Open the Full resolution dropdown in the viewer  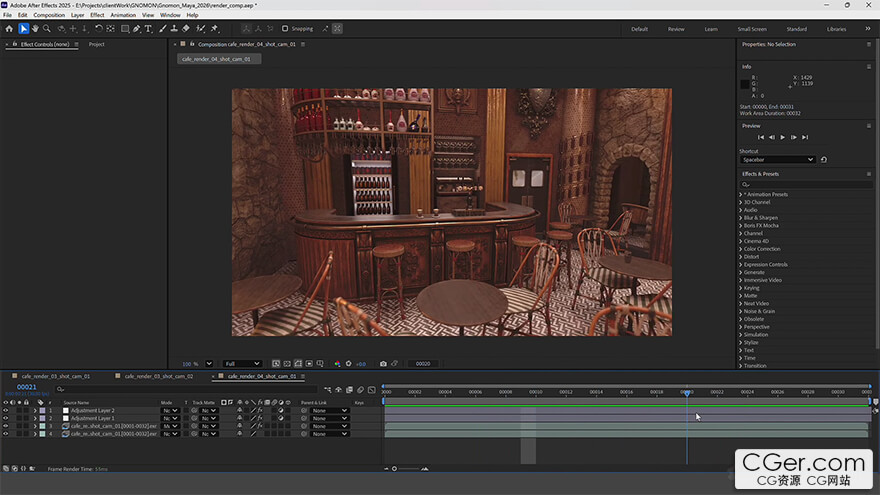point(242,364)
